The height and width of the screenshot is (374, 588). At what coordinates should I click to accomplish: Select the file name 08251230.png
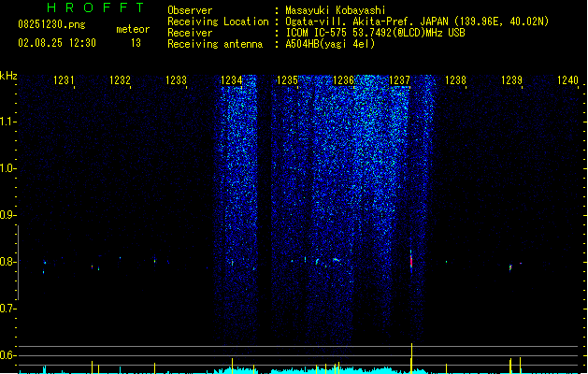point(51,24)
